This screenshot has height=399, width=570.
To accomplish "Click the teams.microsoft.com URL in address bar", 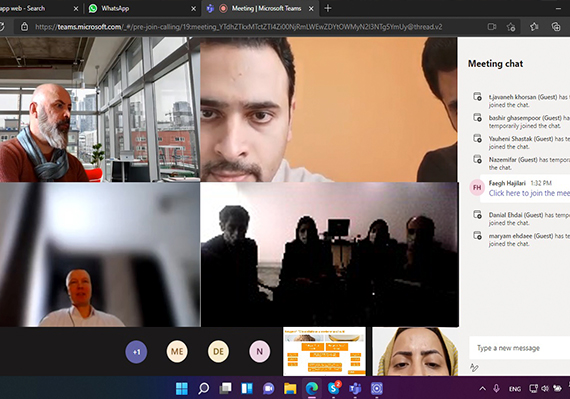I will pyautogui.click(x=238, y=27).
